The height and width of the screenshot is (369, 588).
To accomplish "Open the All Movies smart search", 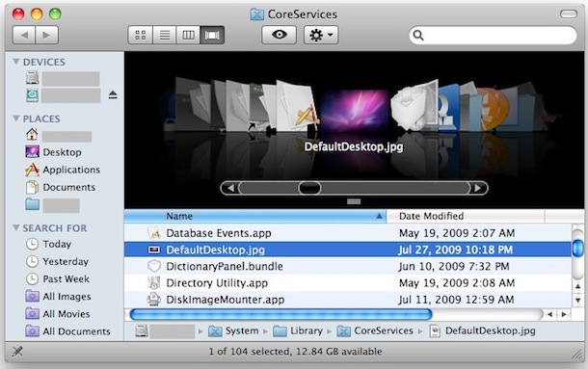I will [x=58, y=313].
